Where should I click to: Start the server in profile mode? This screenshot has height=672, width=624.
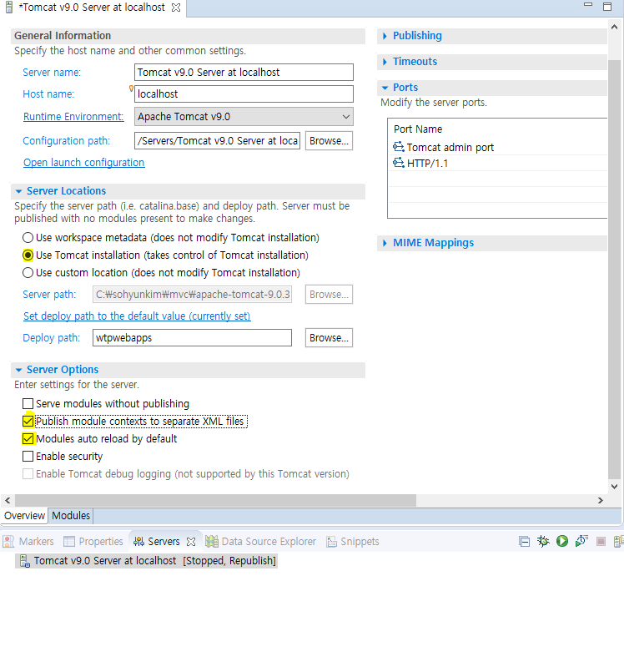tap(581, 541)
